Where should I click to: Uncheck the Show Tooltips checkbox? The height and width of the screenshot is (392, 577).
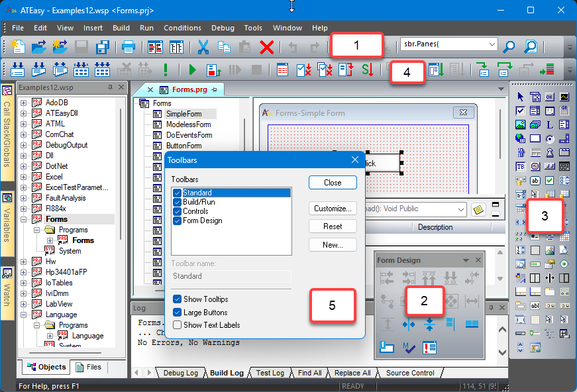177,299
